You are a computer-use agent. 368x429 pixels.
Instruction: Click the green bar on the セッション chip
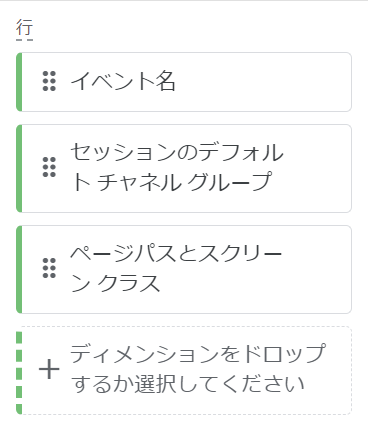(x=19, y=168)
